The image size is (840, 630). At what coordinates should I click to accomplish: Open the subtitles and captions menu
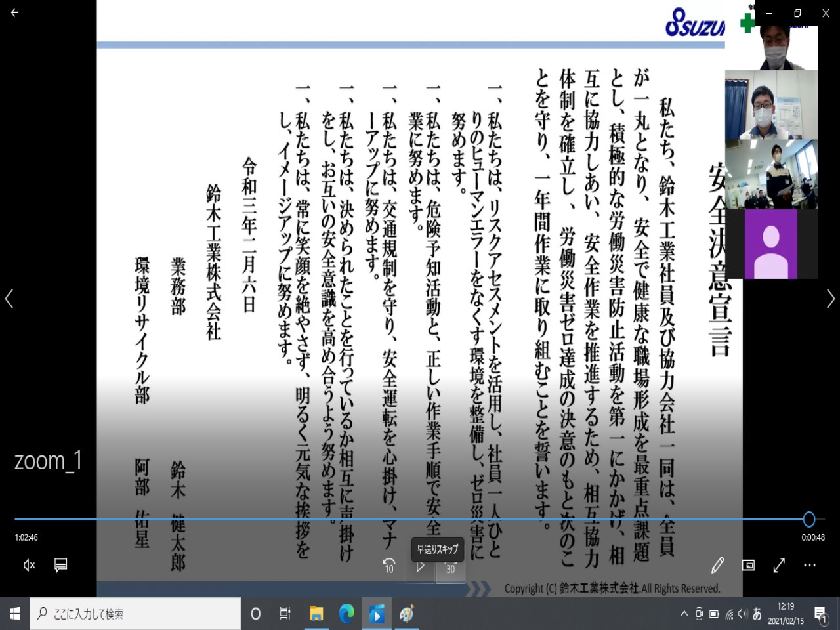point(61,565)
